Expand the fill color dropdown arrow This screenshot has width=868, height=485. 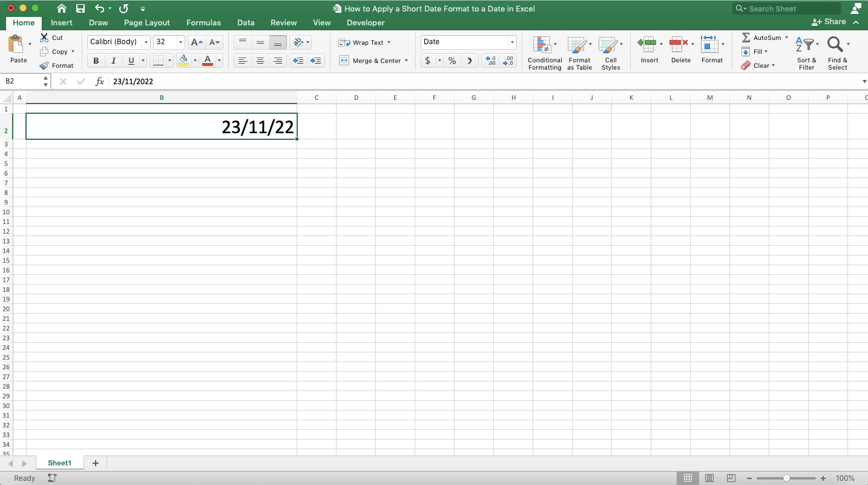(x=196, y=61)
